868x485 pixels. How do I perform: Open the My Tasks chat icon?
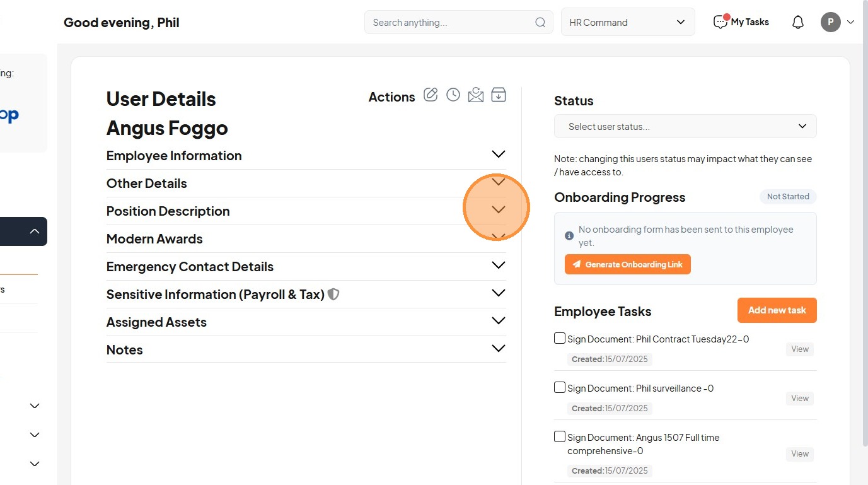(x=720, y=22)
